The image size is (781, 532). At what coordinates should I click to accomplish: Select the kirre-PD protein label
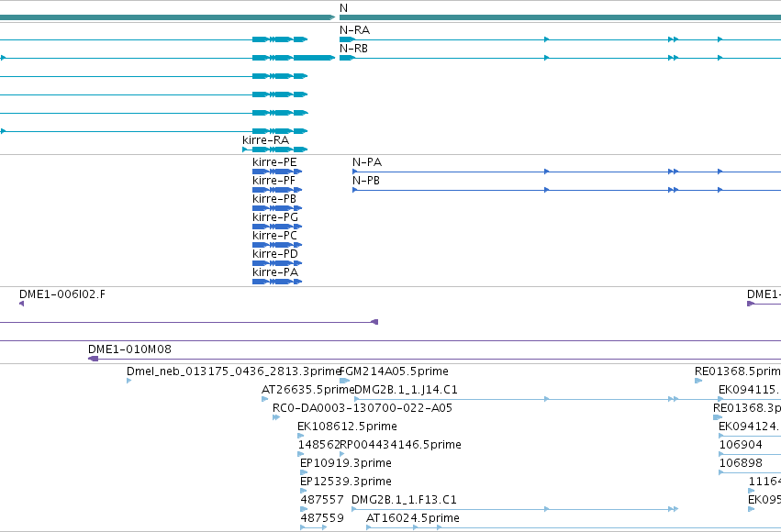(x=275, y=254)
